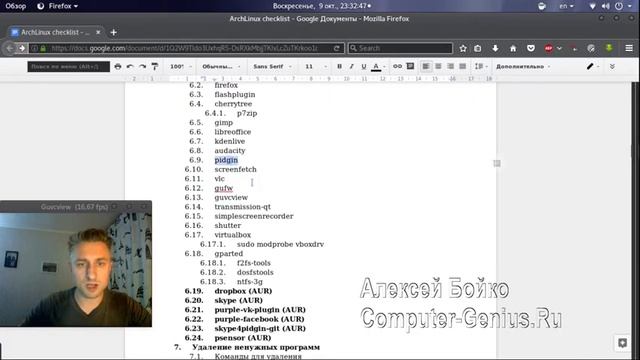
Task: Click the volume speaker icon in top bar
Action: 606,6
